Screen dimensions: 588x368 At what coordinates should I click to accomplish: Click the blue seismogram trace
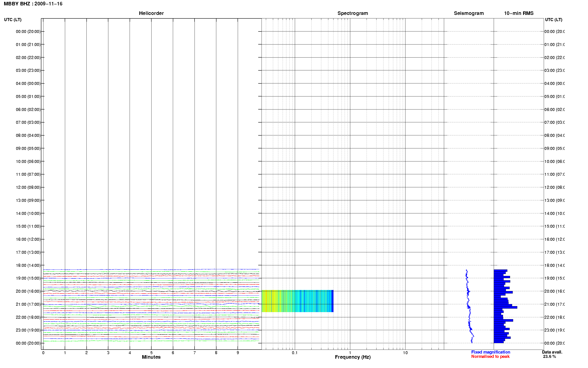point(469,306)
